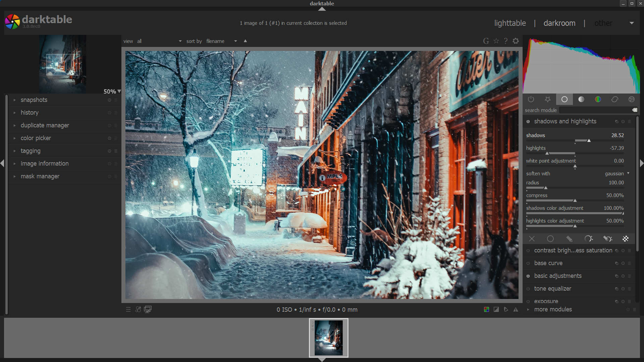Expand the more modules section
This screenshot has width=644, height=362.
[553, 309]
